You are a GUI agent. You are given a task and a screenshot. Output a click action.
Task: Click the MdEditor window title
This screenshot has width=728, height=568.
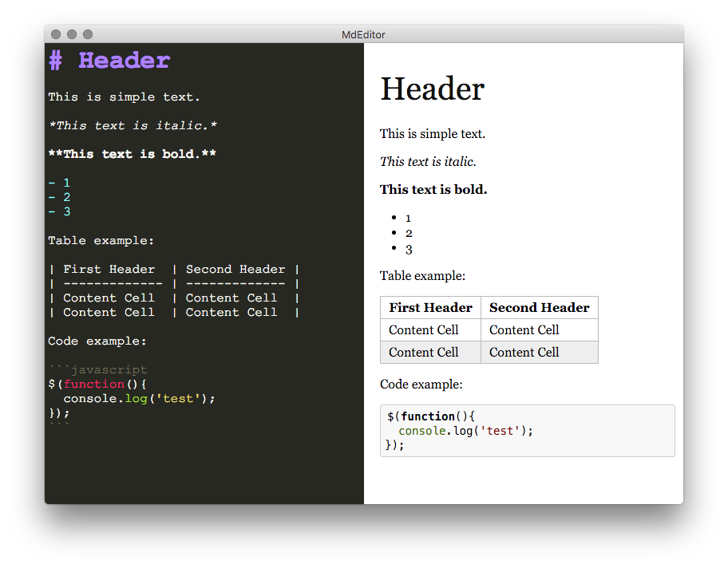pyautogui.click(x=363, y=35)
